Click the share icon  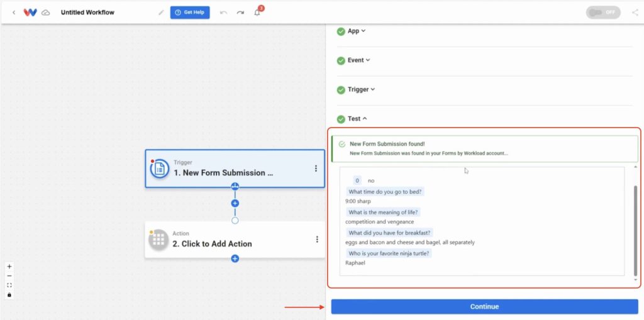click(x=635, y=13)
